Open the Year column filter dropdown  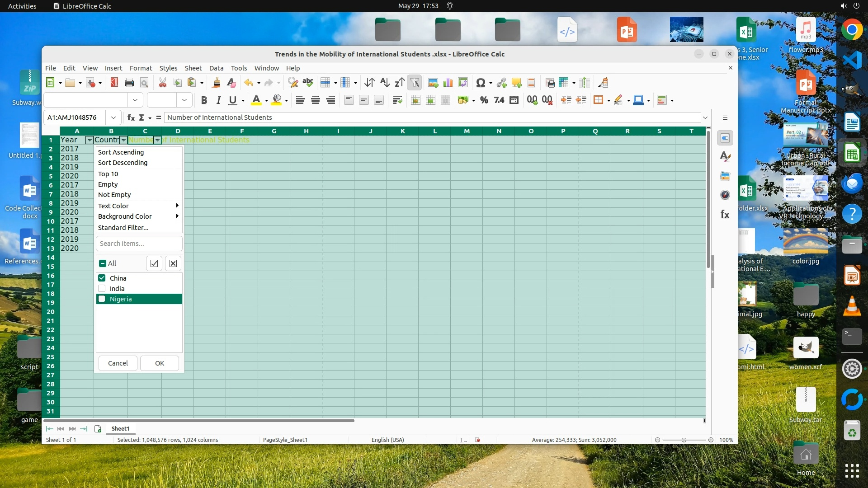[89, 140]
